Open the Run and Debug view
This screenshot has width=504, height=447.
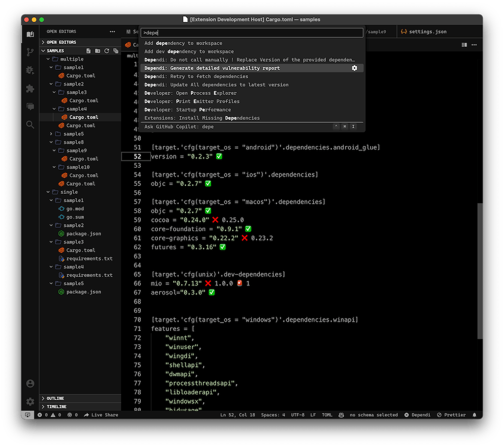(x=30, y=70)
